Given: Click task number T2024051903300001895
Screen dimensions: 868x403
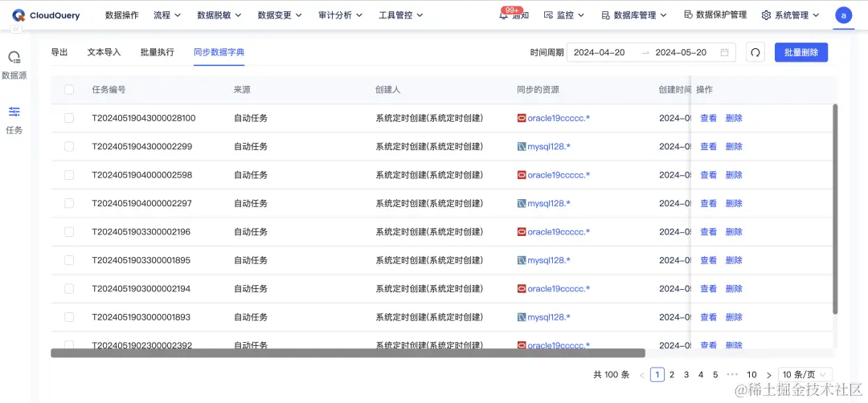Looking at the screenshot, I should (141, 260).
